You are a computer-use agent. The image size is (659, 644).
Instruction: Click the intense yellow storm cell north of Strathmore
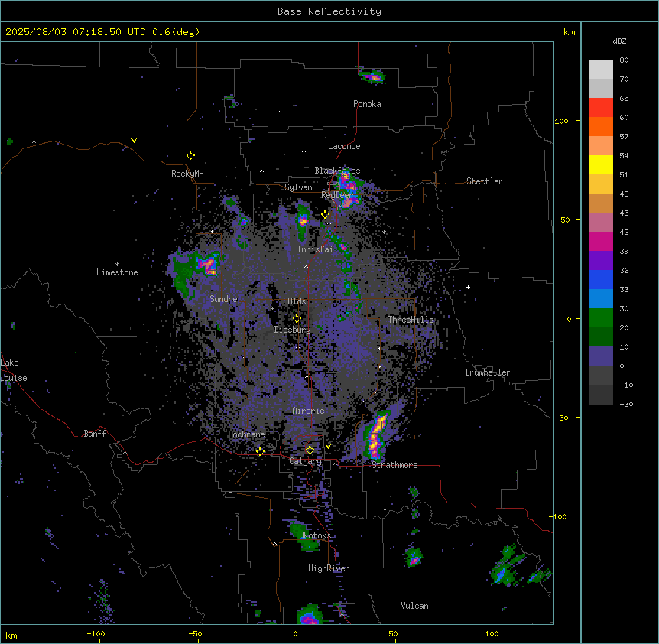376,436
